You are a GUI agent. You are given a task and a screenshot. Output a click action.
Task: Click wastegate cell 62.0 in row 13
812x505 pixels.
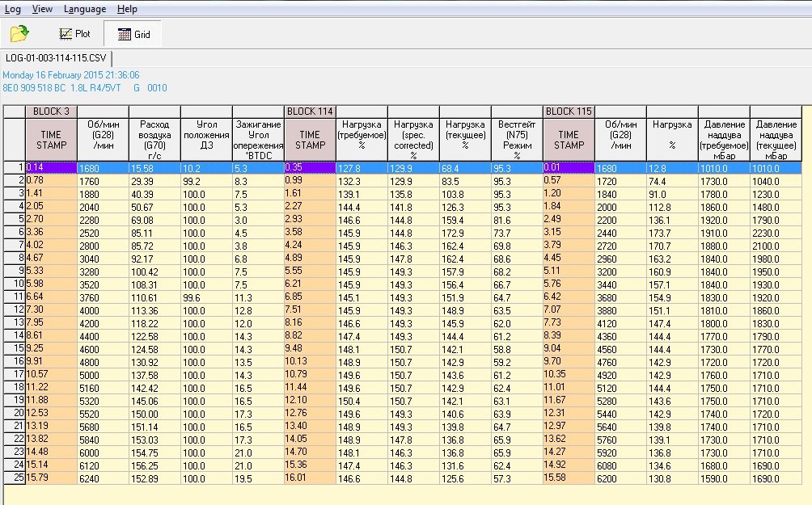[517, 323]
